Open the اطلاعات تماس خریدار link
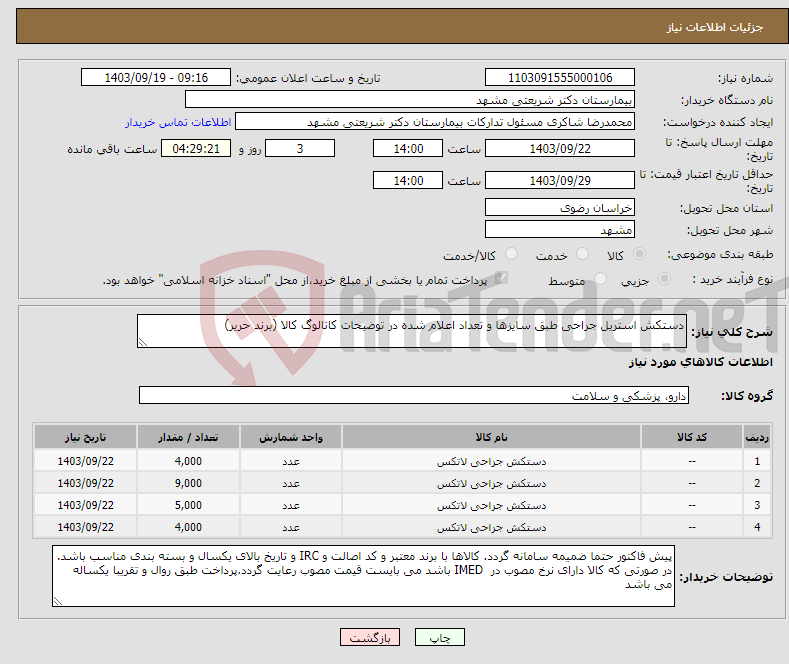789x664 pixels. coord(178,122)
